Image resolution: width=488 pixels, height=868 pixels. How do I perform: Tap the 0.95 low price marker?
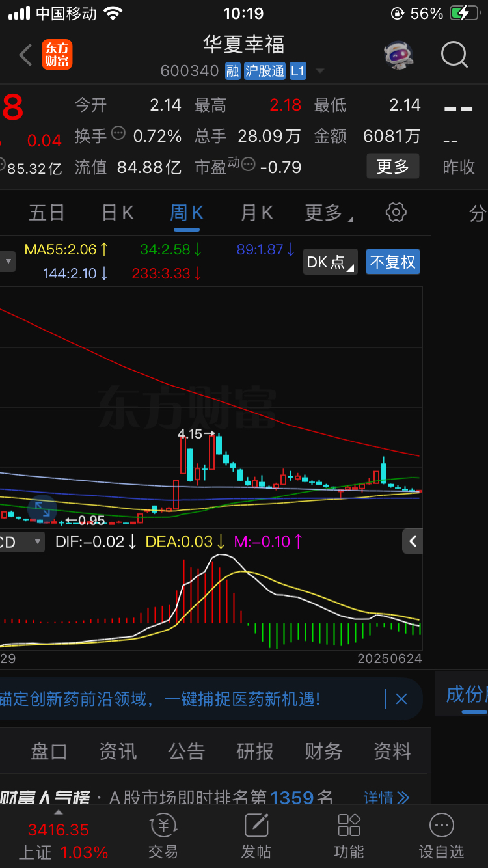pos(85,520)
